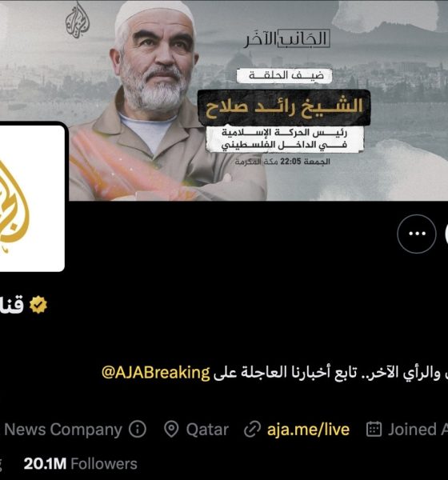This screenshot has width=448, height=480.
Task: Click the gold verified badge
Action: [x=38, y=305]
